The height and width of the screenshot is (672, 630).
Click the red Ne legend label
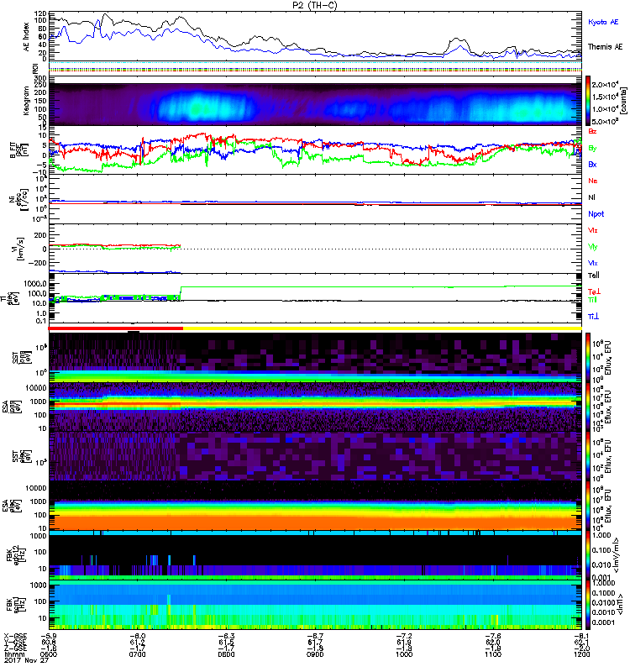pyautogui.click(x=593, y=181)
